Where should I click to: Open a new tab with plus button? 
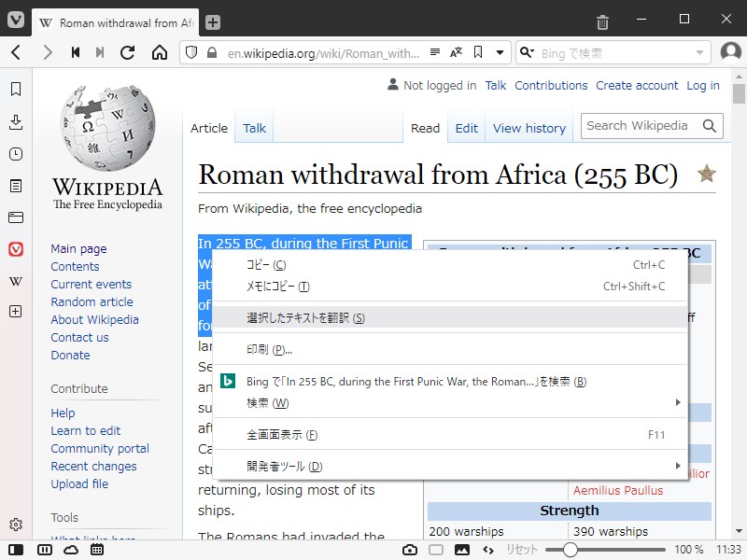[x=213, y=22]
